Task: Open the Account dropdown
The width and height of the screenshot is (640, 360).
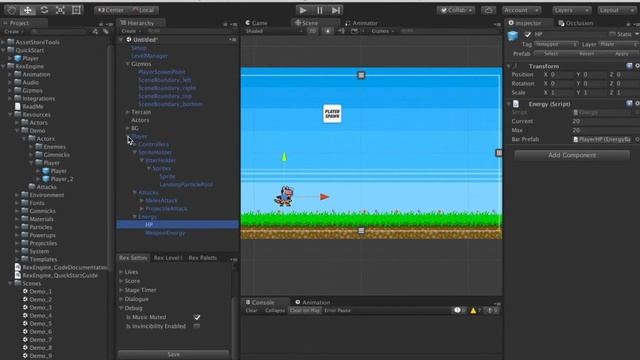Action: coord(522,10)
